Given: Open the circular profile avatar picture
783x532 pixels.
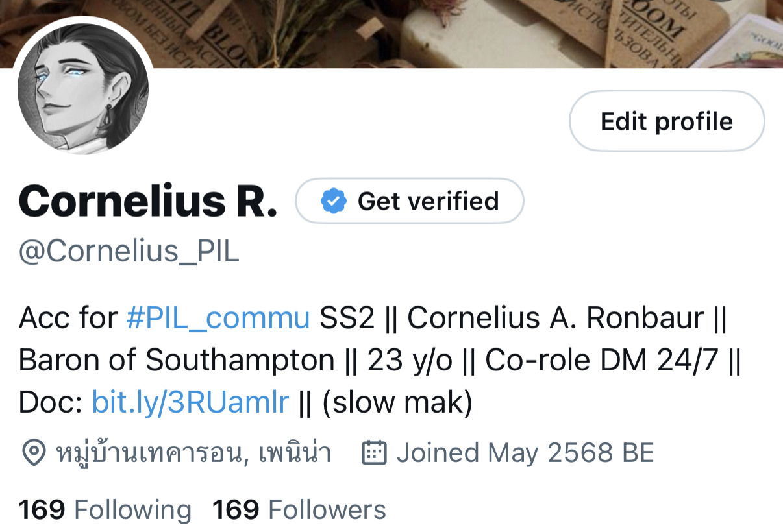Looking at the screenshot, I should point(83,89).
